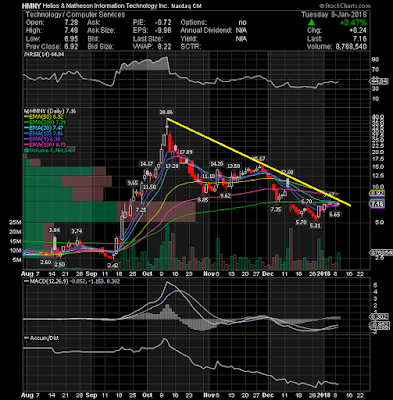
Task: Click the 13.50 price annotation
Action: coord(234,166)
